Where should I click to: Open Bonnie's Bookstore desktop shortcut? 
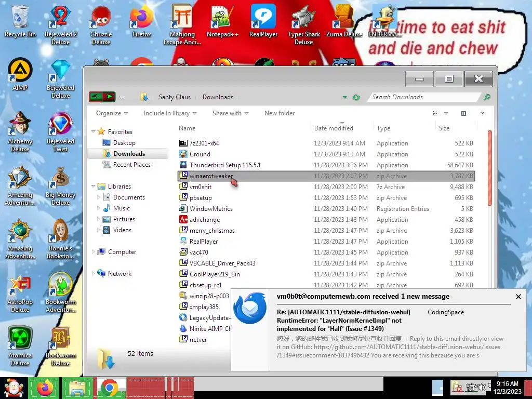click(60, 239)
